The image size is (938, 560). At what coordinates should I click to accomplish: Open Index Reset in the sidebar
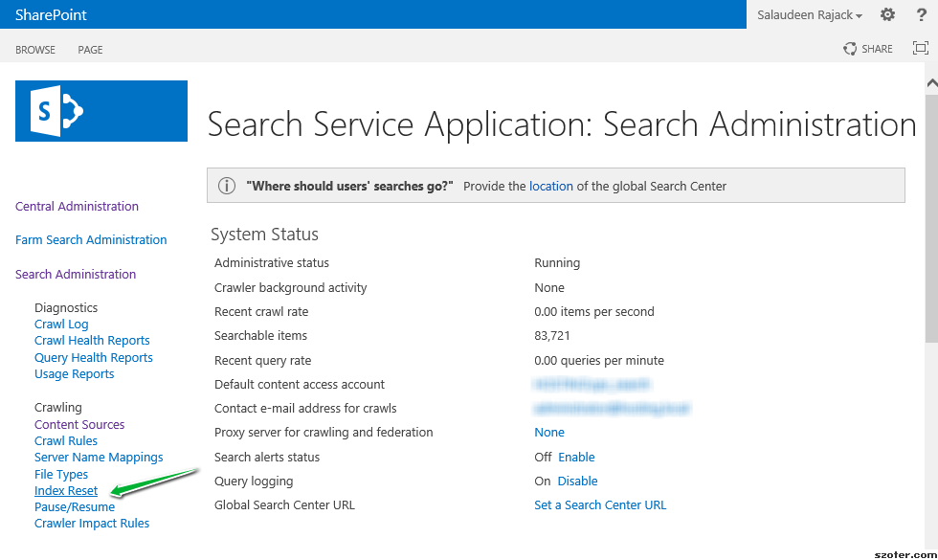65,490
